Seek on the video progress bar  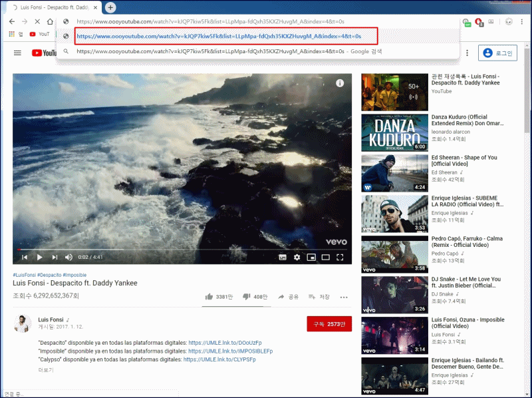point(182,250)
